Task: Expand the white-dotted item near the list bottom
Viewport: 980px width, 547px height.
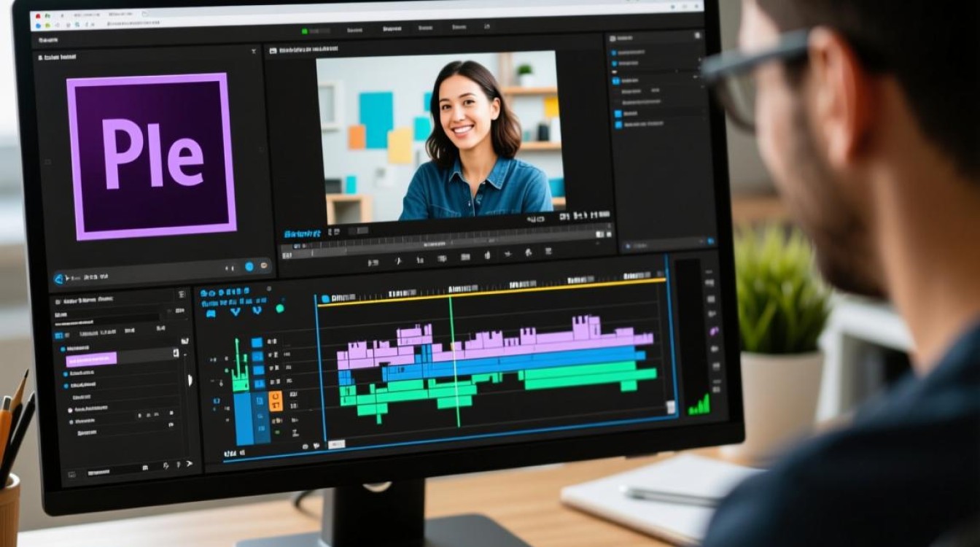Action: click(x=71, y=422)
